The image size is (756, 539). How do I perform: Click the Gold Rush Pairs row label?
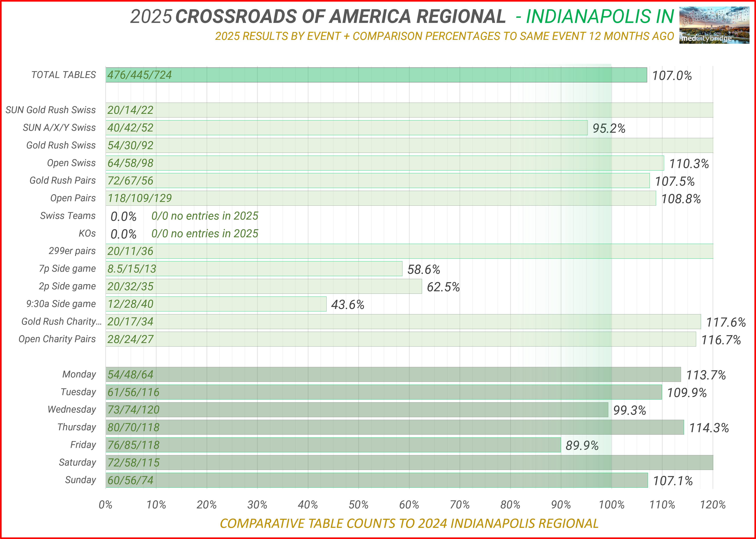point(63,180)
